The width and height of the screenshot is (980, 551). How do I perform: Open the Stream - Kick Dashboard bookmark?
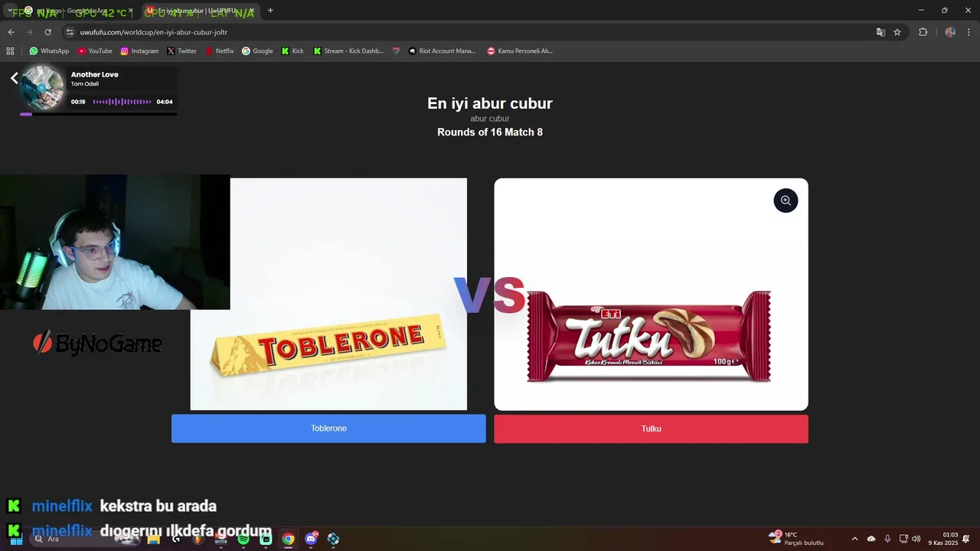[x=348, y=51]
